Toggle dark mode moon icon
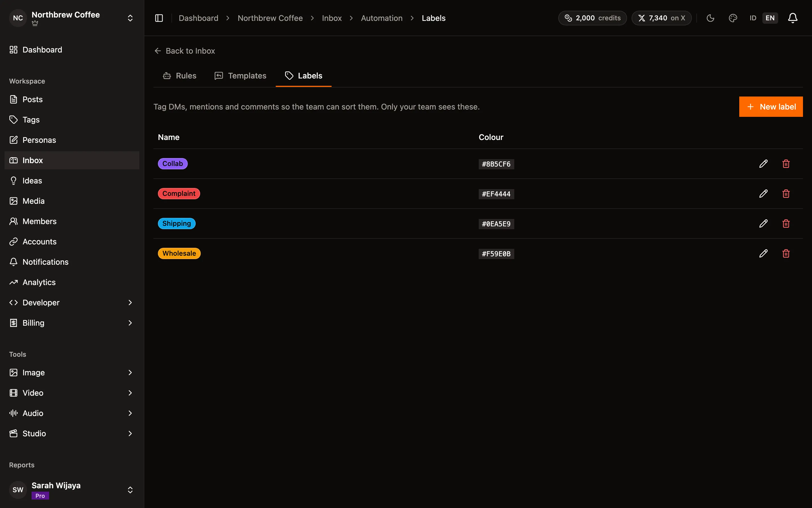Screen dimensions: 812x508 (710, 18)
